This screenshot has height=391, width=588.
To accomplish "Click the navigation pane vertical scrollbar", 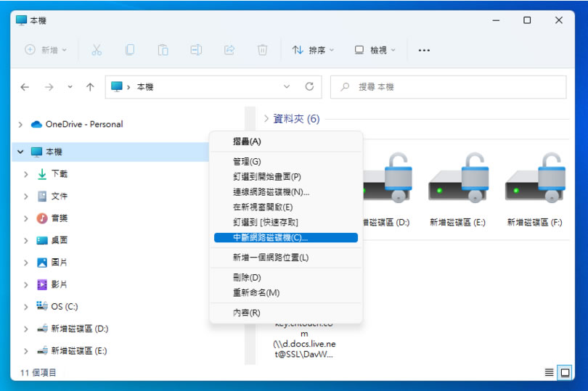I will (250, 236).
